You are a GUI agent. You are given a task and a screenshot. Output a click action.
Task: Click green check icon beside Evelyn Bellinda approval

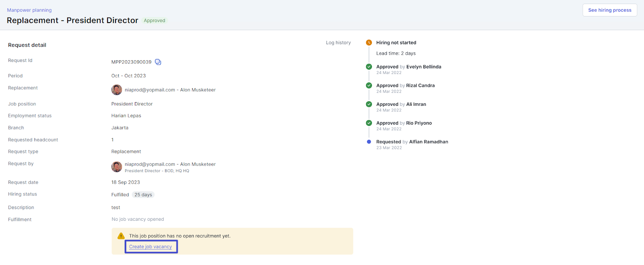[369, 67]
